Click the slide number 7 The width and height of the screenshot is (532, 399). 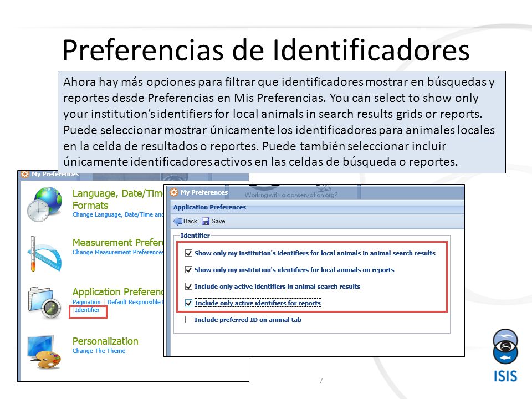click(321, 381)
